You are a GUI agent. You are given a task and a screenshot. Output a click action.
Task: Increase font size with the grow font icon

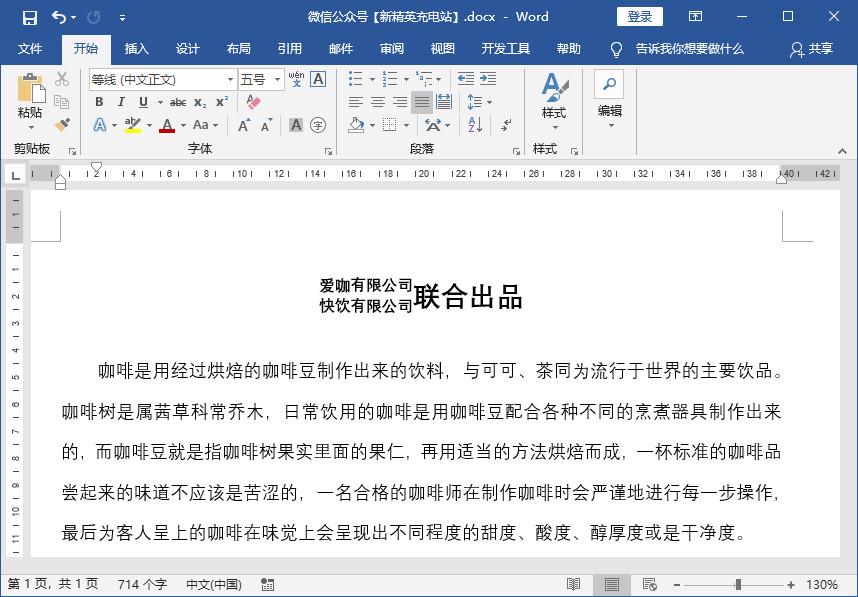click(244, 125)
